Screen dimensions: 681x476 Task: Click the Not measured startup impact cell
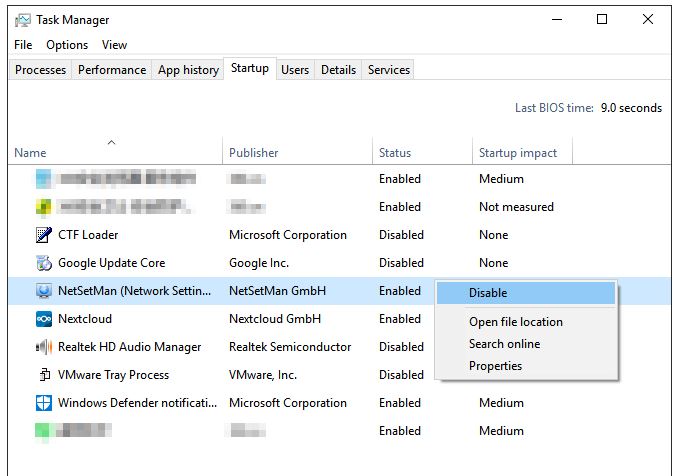[x=516, y=207]
